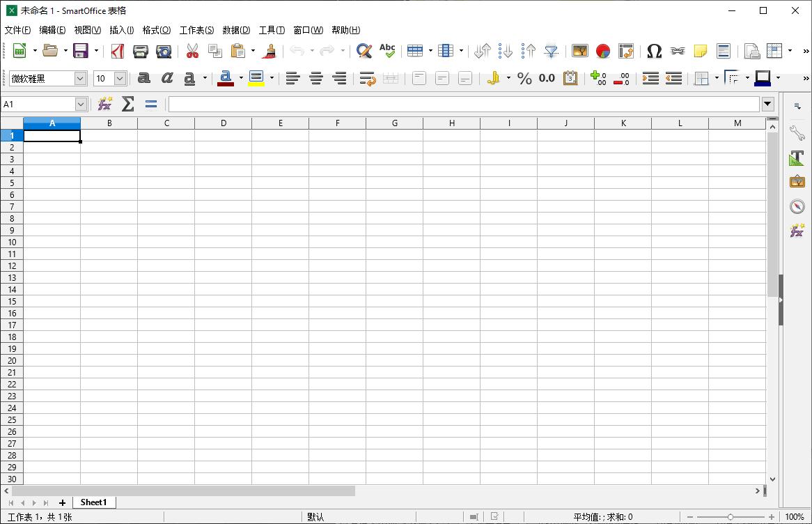Viewport: 812px width, 524px height.
Task: Click 100% zoom level text
Action: pos(795,517)
